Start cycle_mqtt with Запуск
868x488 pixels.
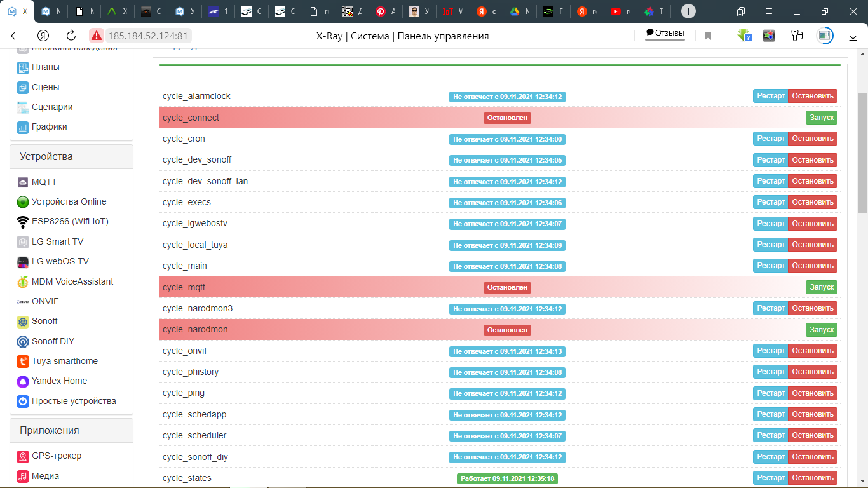pos(822,287)
